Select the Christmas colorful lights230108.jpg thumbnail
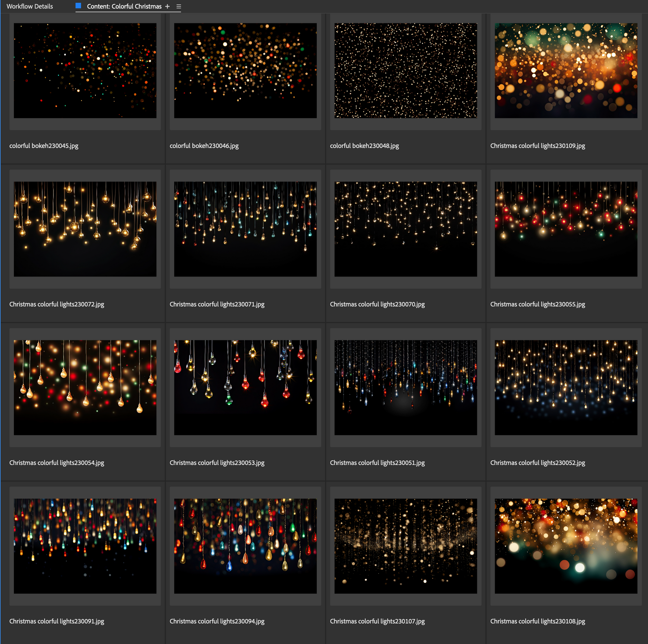Screen dimensions: 648x644 (x=566, y=546)
